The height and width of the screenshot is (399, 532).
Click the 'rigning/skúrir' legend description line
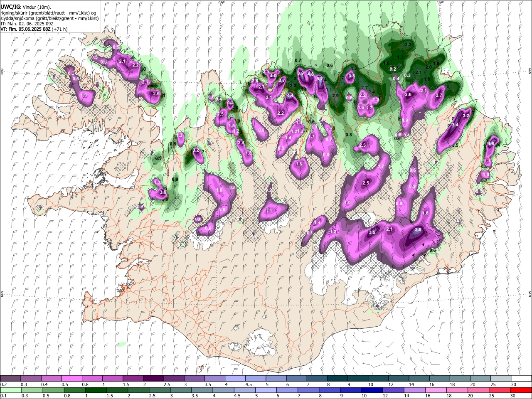tap(48, 13)
